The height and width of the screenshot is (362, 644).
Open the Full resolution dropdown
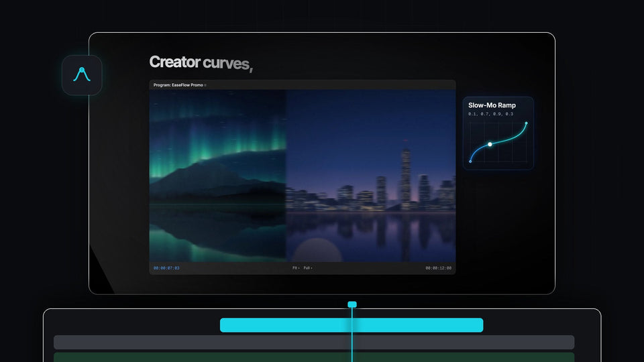[x=308, y=268]
